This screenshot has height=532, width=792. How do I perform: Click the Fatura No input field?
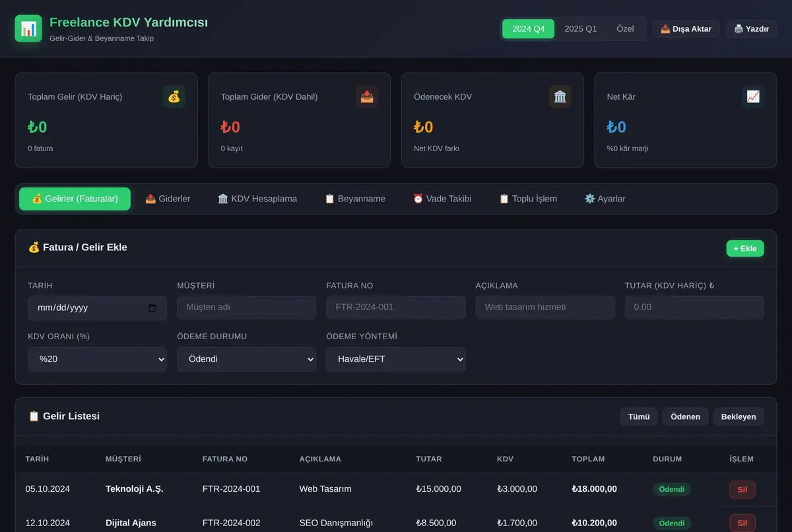coord(396,308)
